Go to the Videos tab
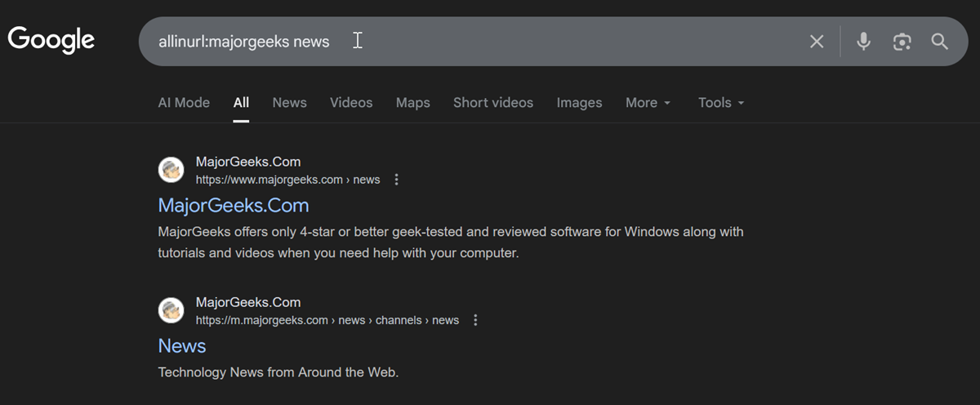980x405 pixels. 351,103
